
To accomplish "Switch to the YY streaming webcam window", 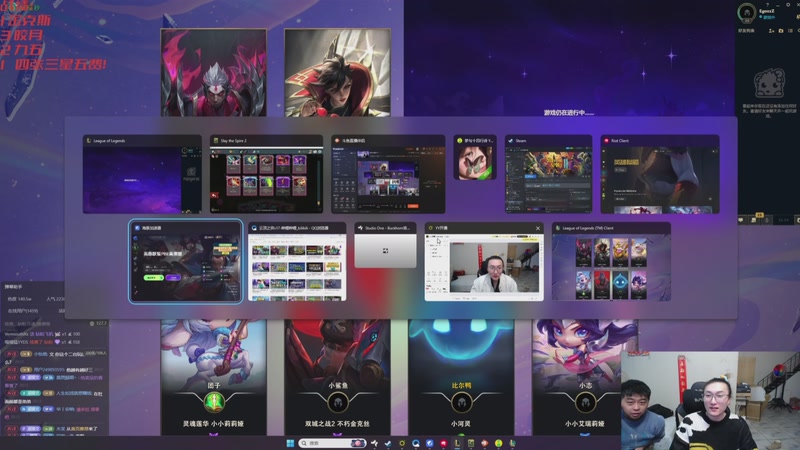I will [484, 262].
